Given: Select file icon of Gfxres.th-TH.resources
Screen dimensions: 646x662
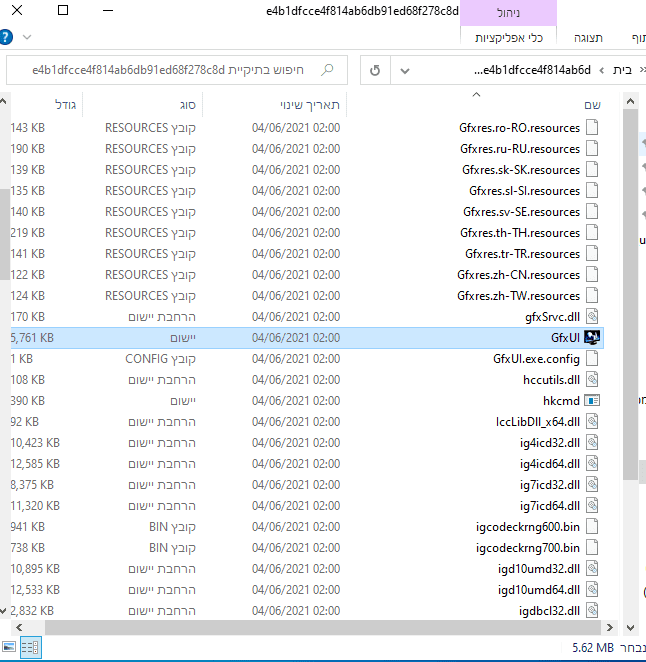Looking at the screenshot, I should pos(592,232).
